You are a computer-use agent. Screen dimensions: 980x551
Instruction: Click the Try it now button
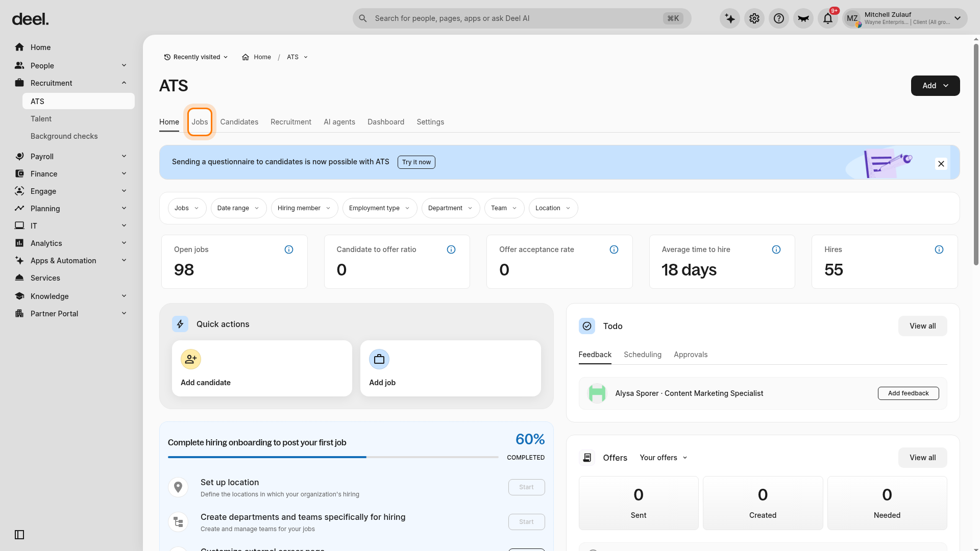click(x=416, y=162)
